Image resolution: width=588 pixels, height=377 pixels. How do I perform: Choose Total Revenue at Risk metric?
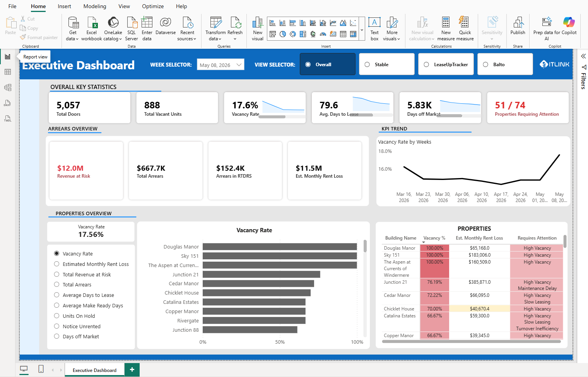[x=82, y=274]
